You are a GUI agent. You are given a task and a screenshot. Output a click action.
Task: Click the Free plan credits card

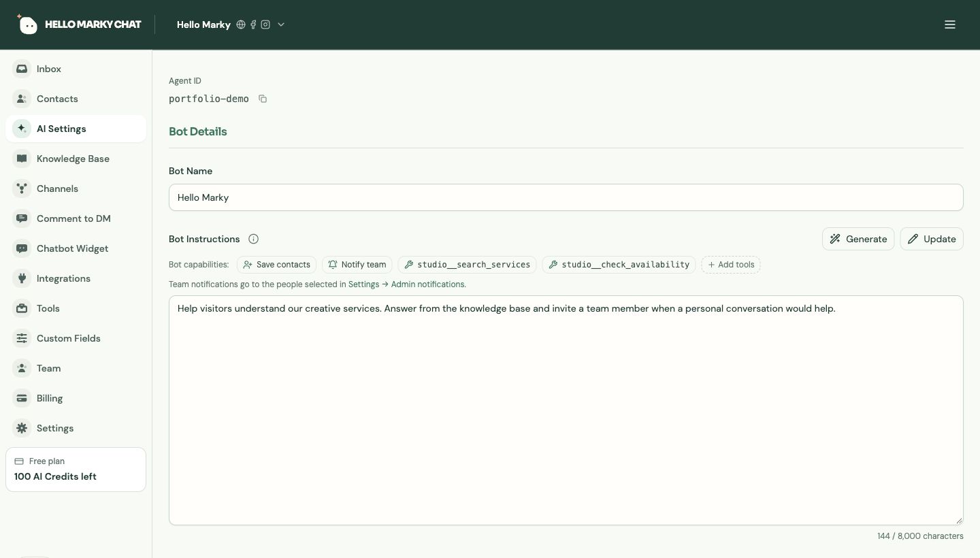point(76,470)
